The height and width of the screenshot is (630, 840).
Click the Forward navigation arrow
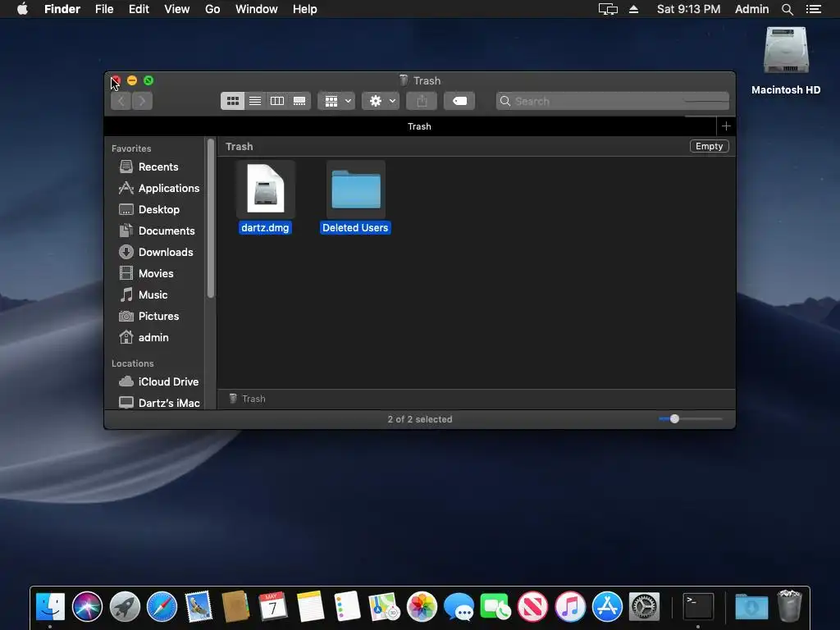(x=142, y=101)
